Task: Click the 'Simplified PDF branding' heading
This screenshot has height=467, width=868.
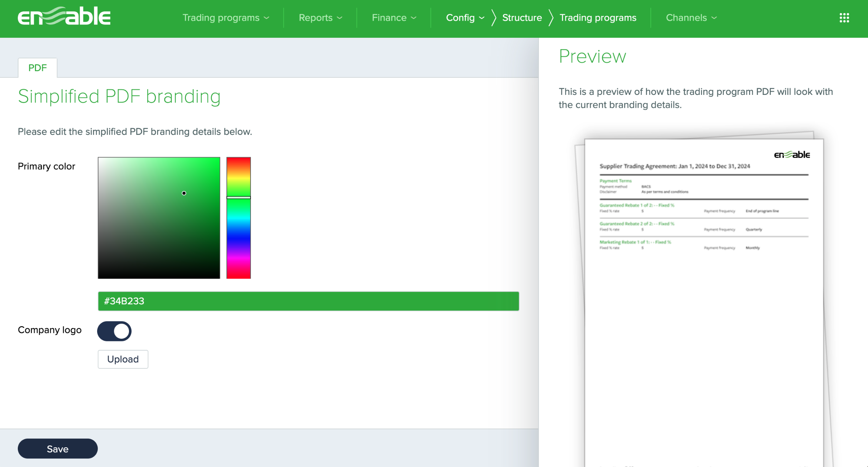Action: (119, 96)
